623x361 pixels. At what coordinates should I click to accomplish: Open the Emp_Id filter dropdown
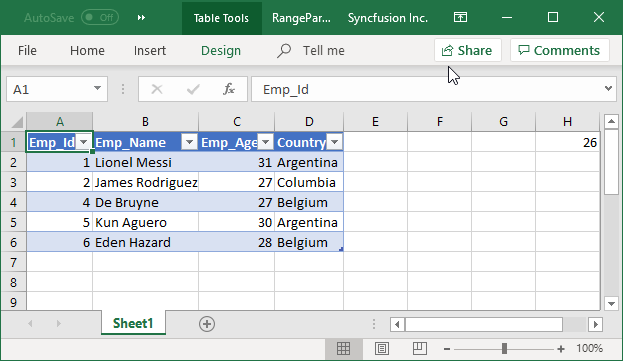tap(84, 142)
